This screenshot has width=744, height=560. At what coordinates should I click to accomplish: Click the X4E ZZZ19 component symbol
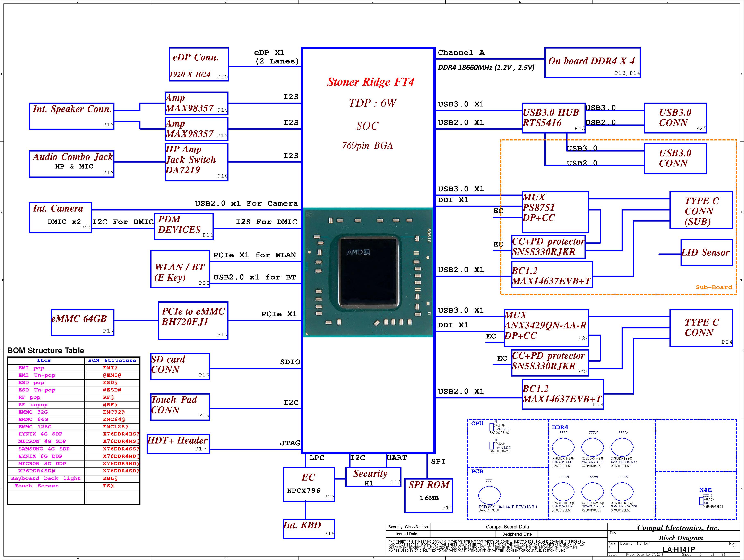701,501
